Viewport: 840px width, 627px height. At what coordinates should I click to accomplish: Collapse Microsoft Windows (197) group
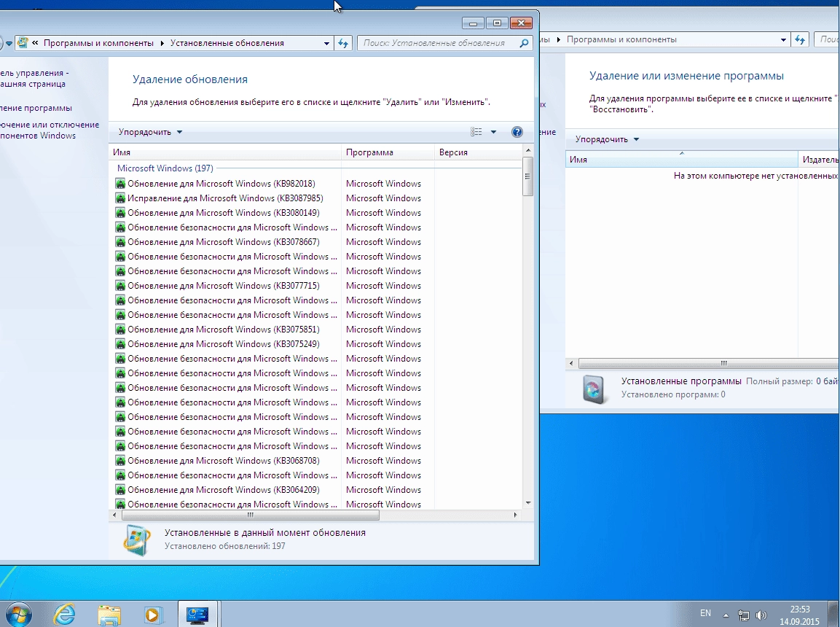coord(165,168)
